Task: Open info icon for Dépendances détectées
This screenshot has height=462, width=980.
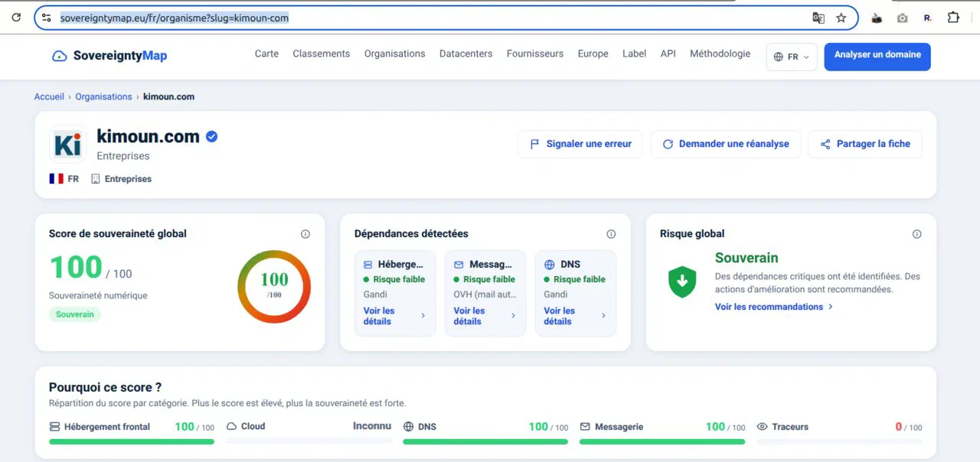Action: pos(611,234)
